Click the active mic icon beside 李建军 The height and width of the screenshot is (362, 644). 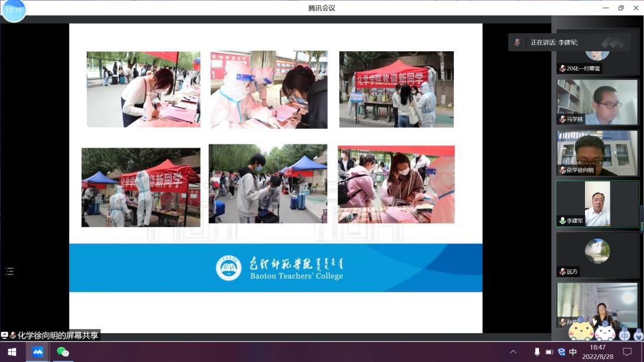tap(563, 221)
